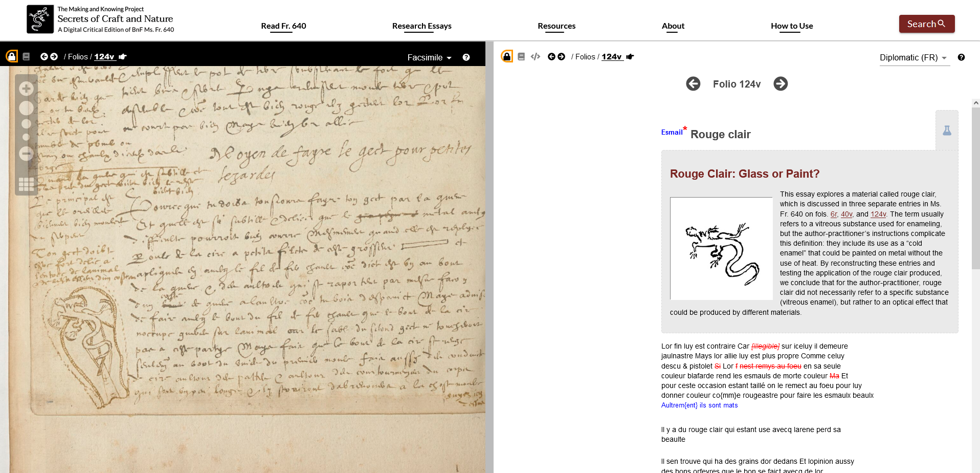Open the About menu
980x473 pixels.
[673, 26]
